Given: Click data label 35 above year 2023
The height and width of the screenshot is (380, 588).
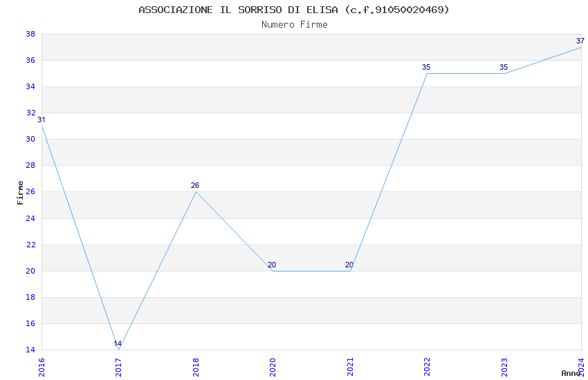Looking at the screenshot, I should [504, 67].
